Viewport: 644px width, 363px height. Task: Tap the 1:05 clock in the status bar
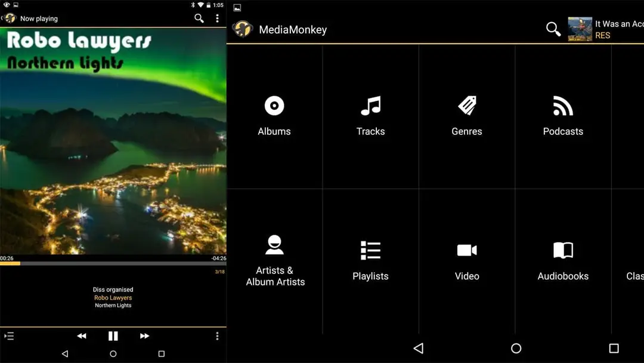tap(218, 5)
